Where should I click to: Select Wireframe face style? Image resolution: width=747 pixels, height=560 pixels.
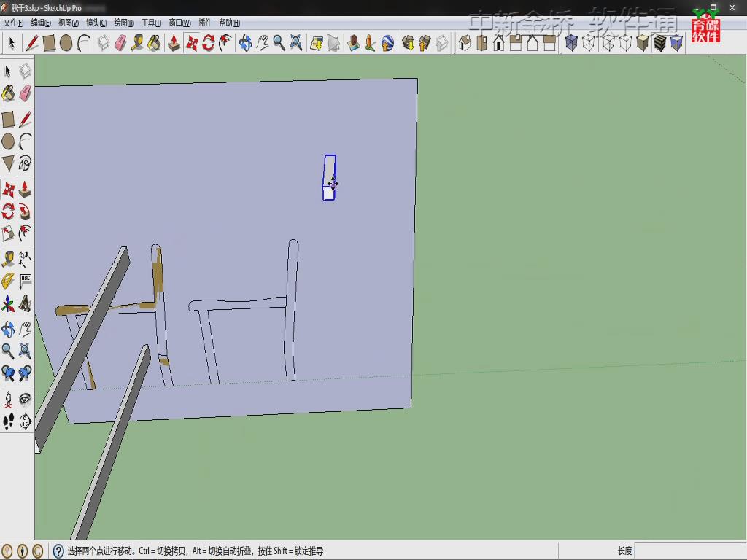[608, 43]
